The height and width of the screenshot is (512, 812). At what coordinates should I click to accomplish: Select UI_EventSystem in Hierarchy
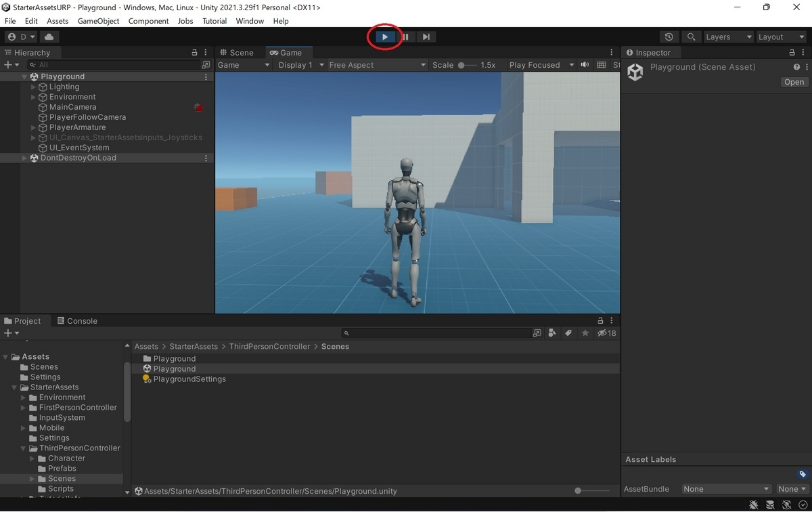[x=79, y=148]
